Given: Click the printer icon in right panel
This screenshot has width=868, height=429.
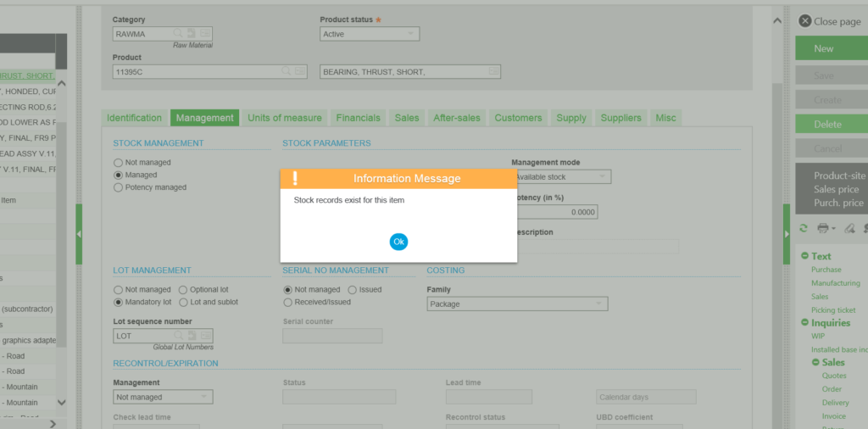Looking at the screenshot, I should [x=822, y=229].
